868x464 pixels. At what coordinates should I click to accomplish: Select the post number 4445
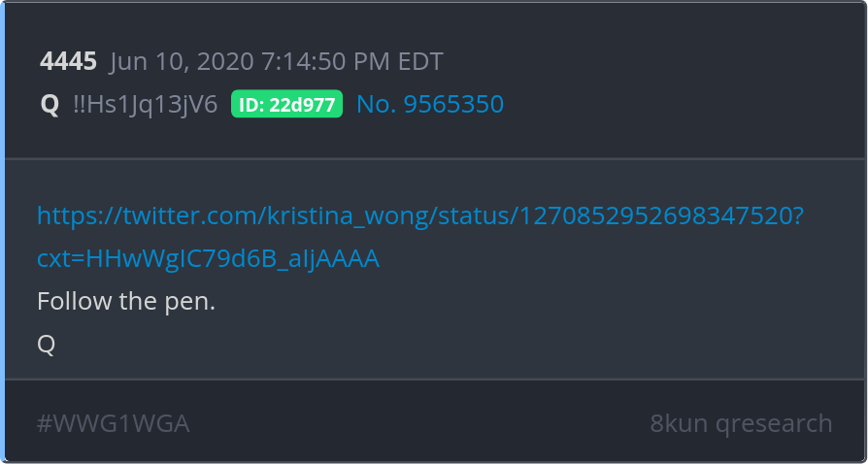click(x=68, y=61)
